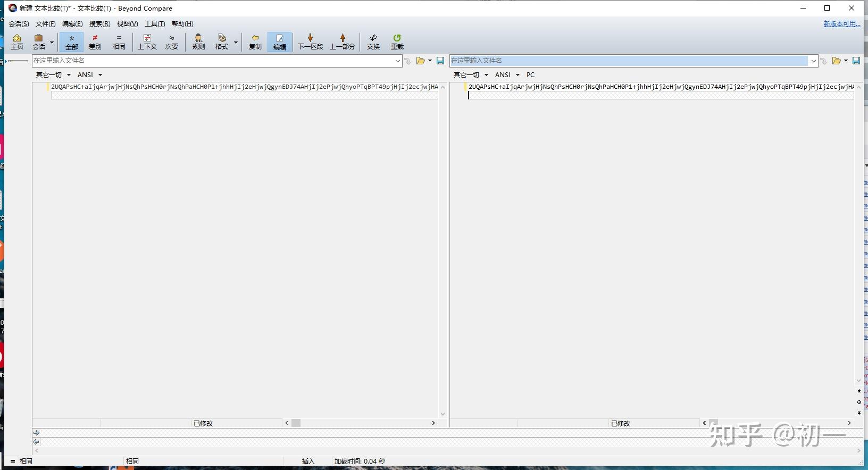
Task: Toggle the 全部 show-all filter
Action: pos(72,41)
